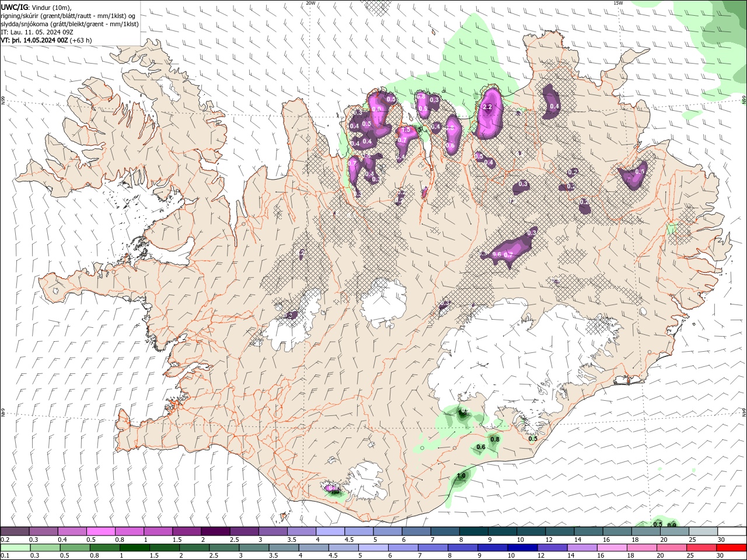747x560 pixels.
Task: Click the 'UWC/IG: Vindur (10m),' title line
Action: (x=36, y=7)
